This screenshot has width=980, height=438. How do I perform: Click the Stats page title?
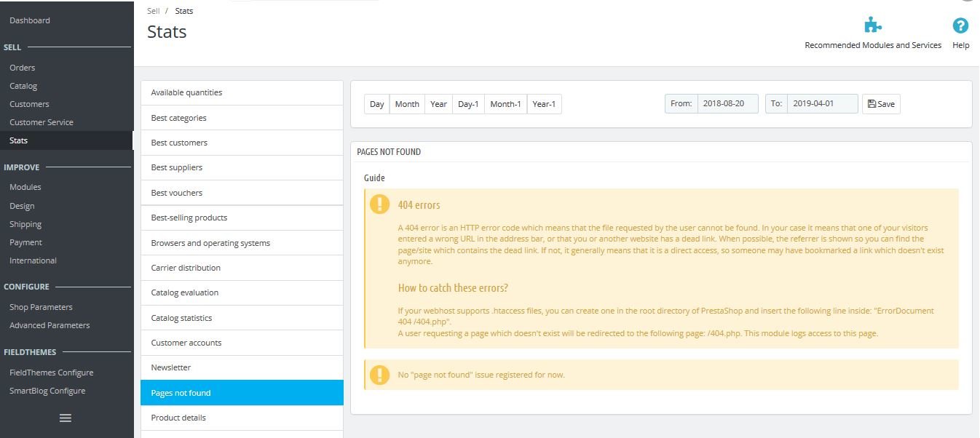pos(167,32)
